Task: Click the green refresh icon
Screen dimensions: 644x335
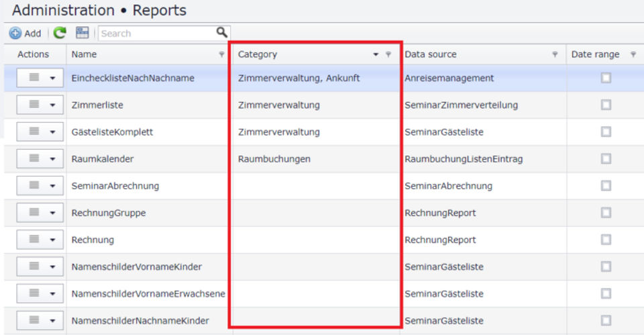Action: 60,33
